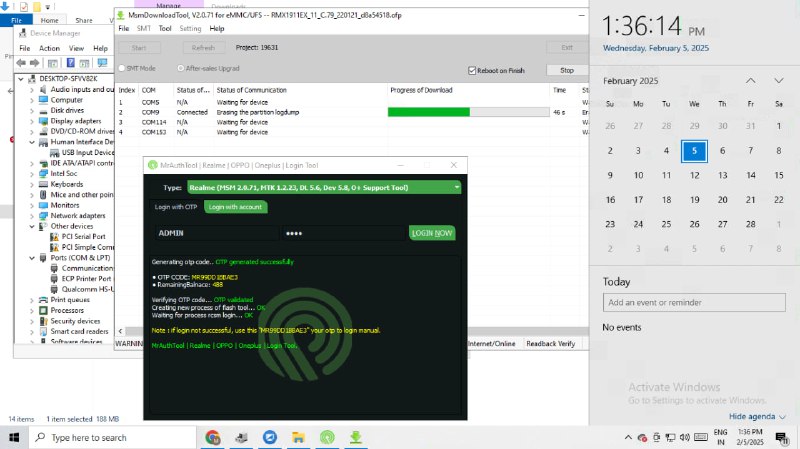Open MsmDownloadTool green arrow taskbar icon

click(356, 437)
